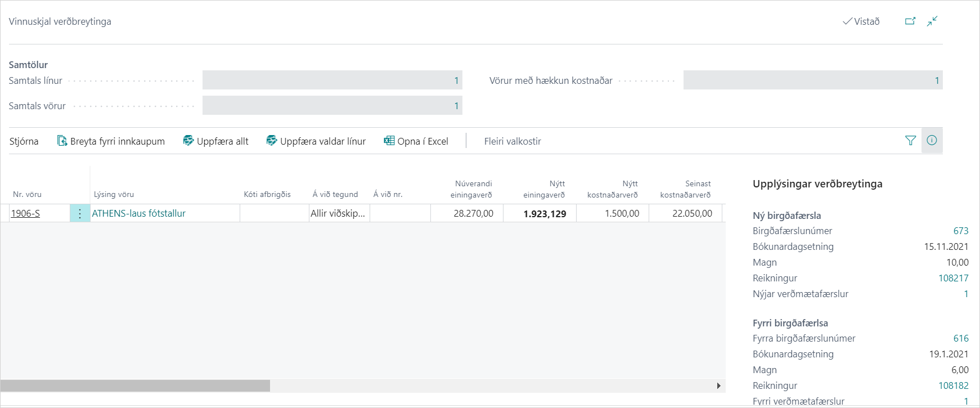Click Uppfæra valdar línur action
Screen dimensions: 980x408
(x=316, y=141)
